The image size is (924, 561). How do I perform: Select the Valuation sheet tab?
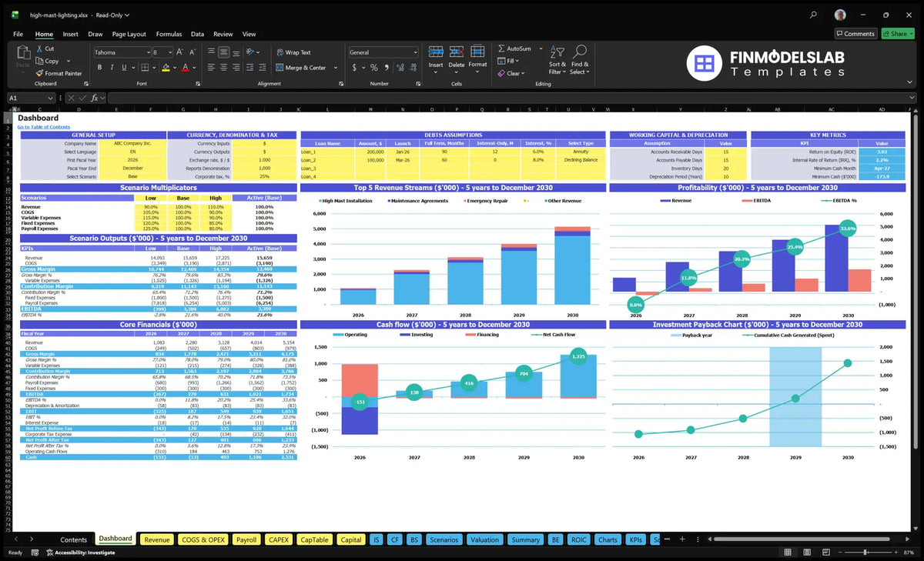click(484, 539)
